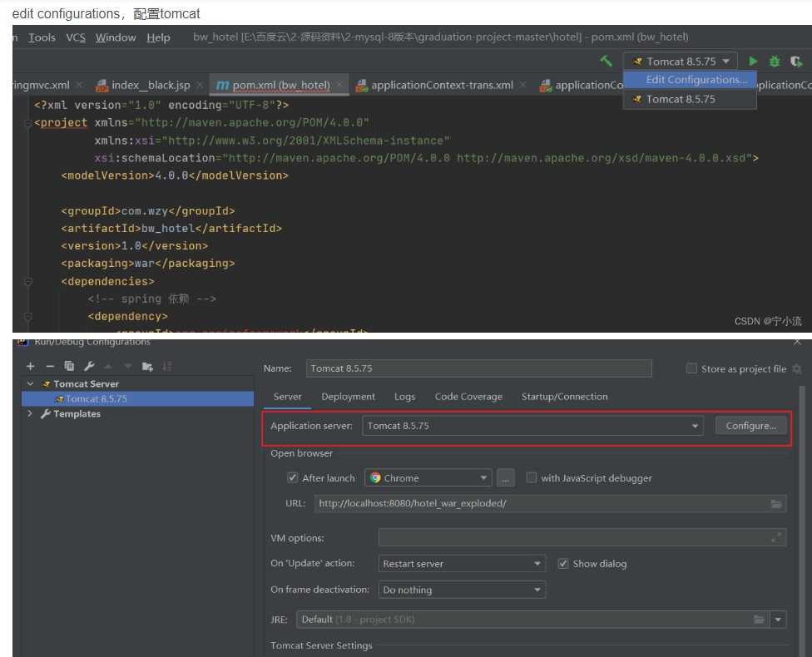Select the Templates tree item
Screen dimensions: 812x657
click(77, 413)
